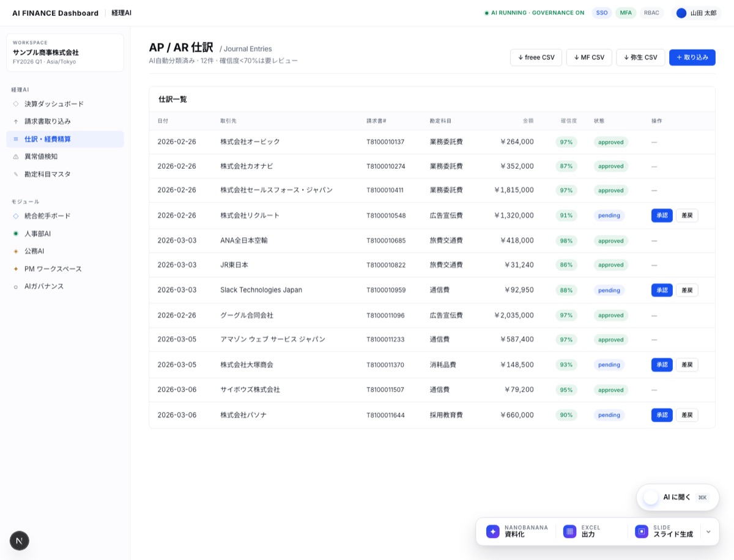The height and width of the screenshot is (560, 734).
Task: Go to 請求書取り込み page
Action: 65,122
